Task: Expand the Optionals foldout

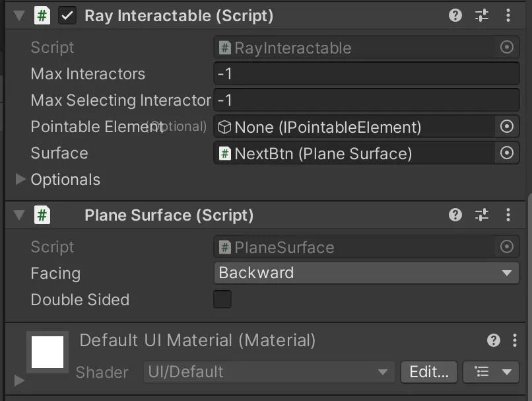Action: pyautogui.click(x=20, y=179)
